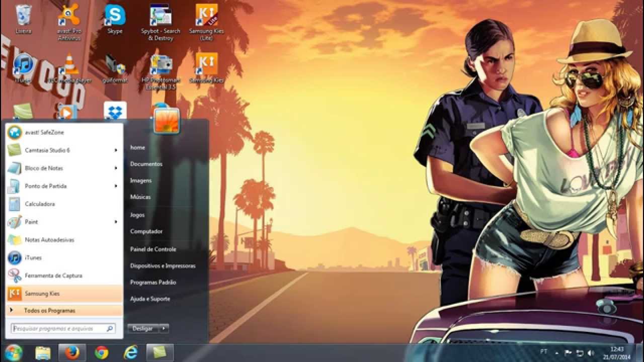The image size is (644, 362).
Task: Click the sync tray icon beside the volume
Action: tap(580, 353)
